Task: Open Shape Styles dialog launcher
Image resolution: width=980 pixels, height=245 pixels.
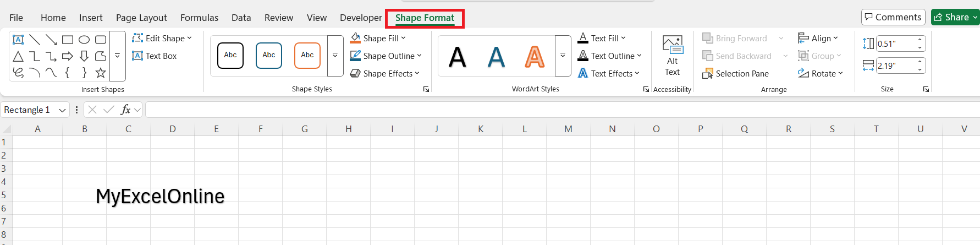Action: coord(426,89)
